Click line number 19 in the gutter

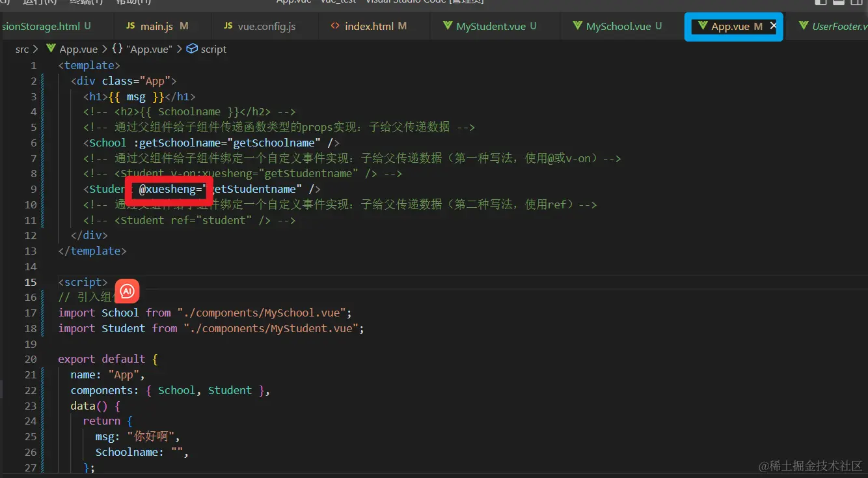click(x=31, y=344)
